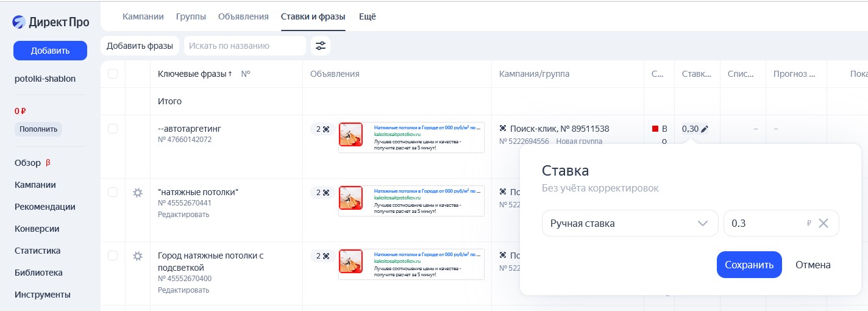Click gear icon for "натяжные потолки" phrase
This screenshot has height=311, width=868.
[x=138, y=193]
